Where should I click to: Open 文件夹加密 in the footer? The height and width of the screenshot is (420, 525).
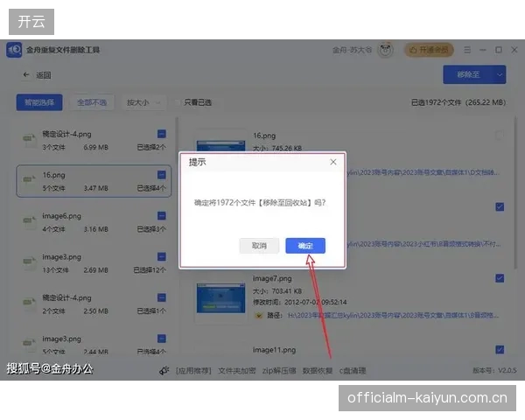point(237,371)
